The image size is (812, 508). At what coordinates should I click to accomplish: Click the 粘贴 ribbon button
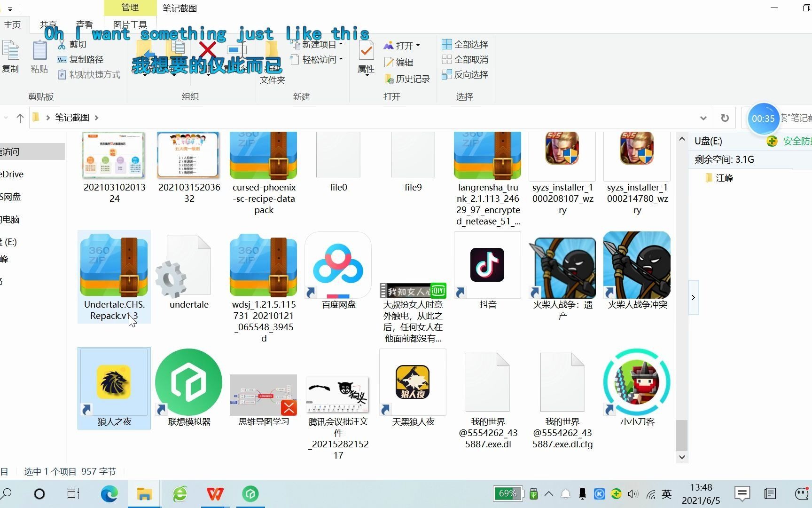(39, 56)
